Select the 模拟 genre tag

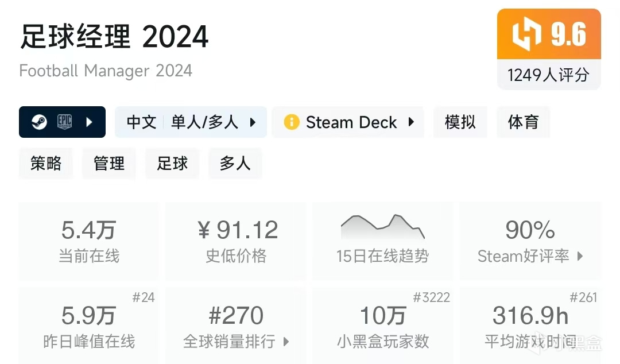[460, 122]
